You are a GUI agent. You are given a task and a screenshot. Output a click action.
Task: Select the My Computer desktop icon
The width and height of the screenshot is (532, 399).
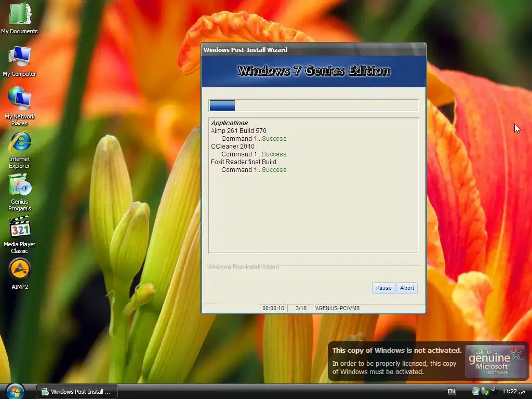tap(19, 61)
